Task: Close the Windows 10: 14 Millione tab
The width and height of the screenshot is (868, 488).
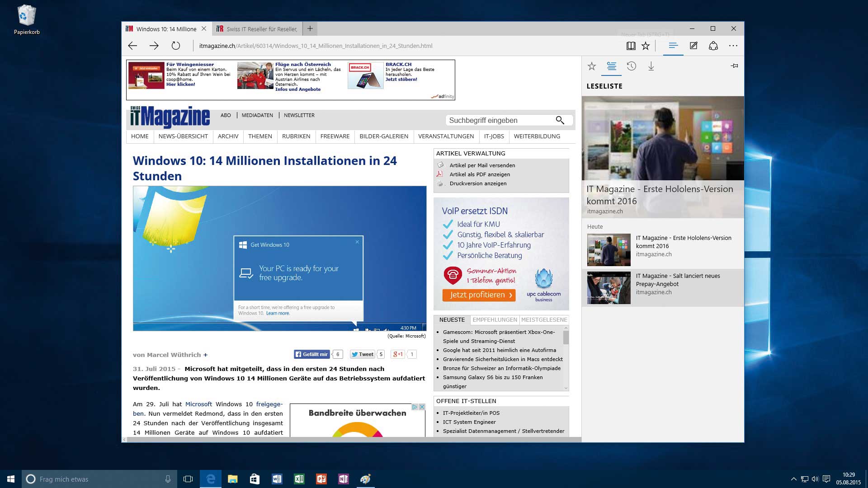Action: [x=204, y=28]
